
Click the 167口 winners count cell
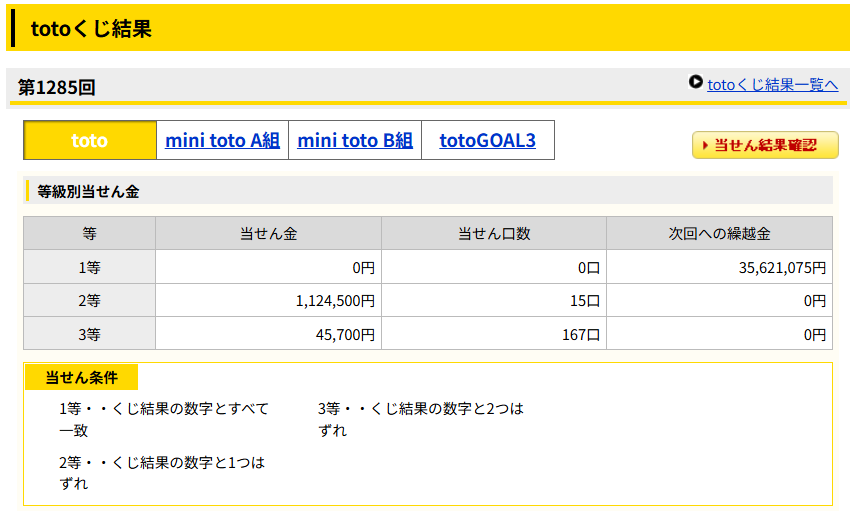coord(494,334)
